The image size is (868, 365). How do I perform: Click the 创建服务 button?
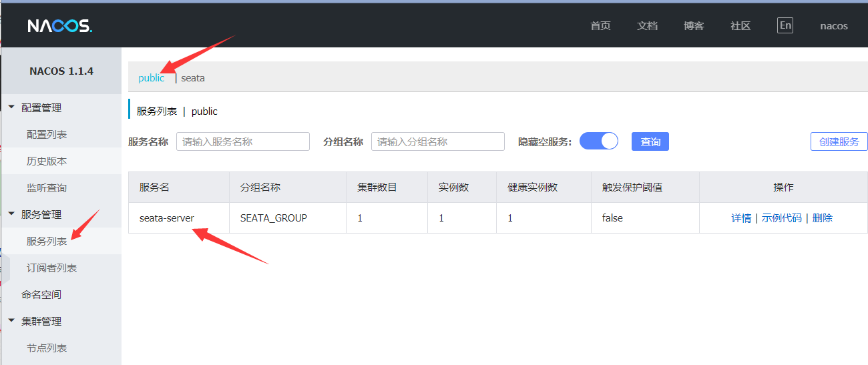pos(839,141)
